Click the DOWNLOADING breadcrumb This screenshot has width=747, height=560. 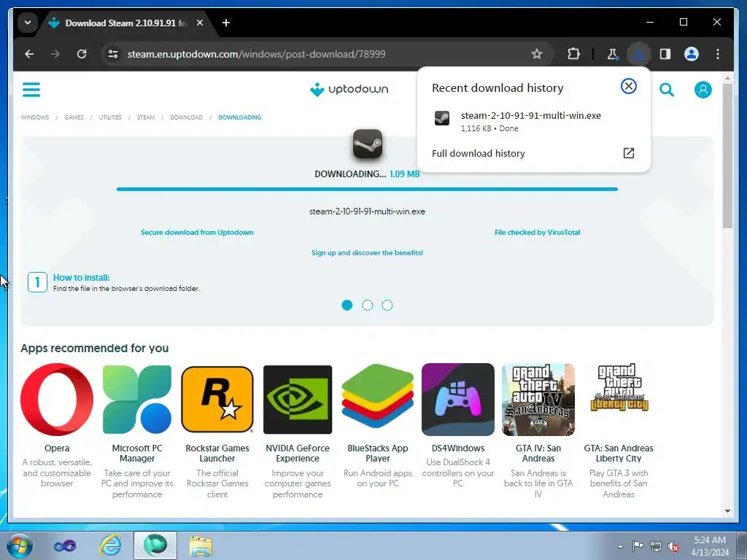(239, 117)
